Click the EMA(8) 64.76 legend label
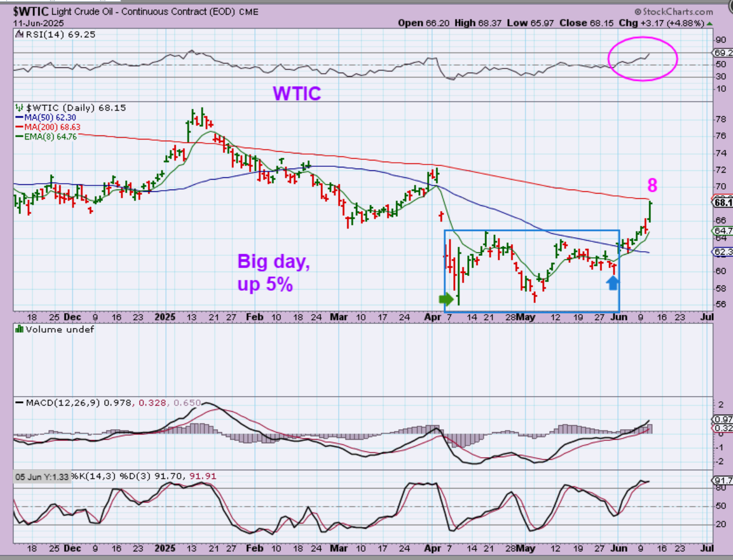The width and height of the screenshot is (733, 560). pos(51,137)
